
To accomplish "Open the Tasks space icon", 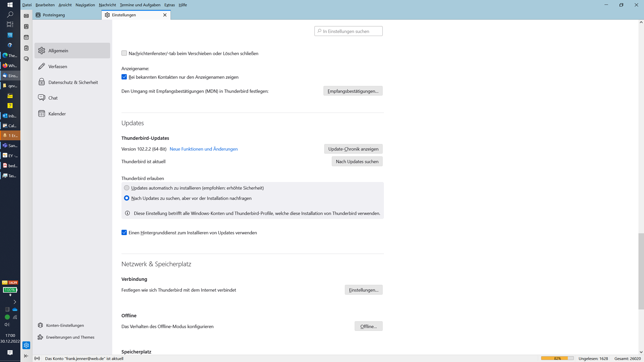I will point(26,48).
